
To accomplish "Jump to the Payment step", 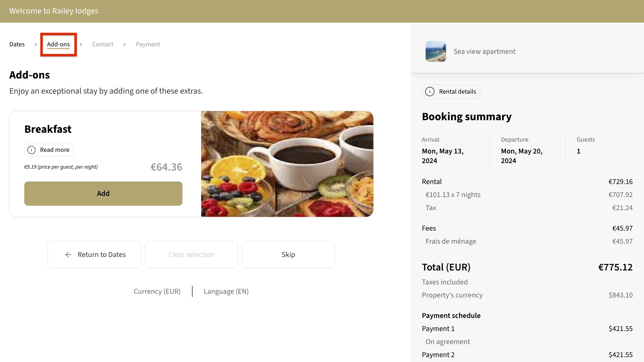I will tap(148, 44).
